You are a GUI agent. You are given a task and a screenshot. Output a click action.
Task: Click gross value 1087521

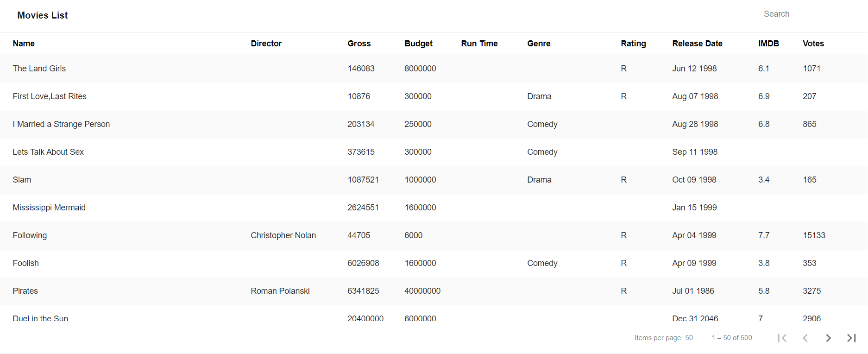click(363, 180)
